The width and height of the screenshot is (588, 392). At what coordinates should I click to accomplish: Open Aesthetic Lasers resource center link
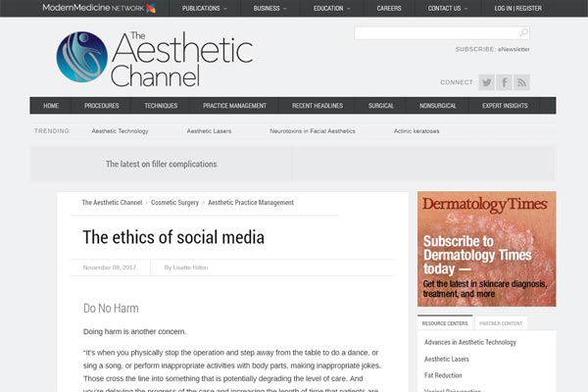(x=447, y=359)
